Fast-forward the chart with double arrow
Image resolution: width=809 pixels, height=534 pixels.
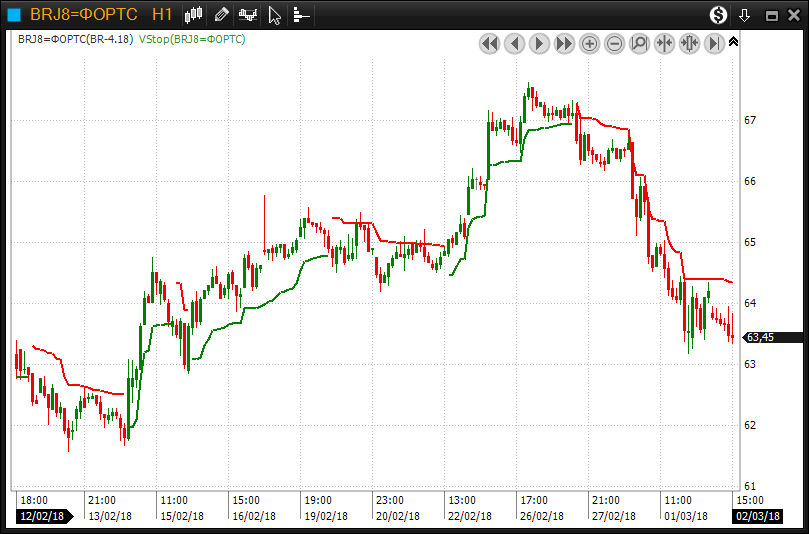pos(564,43)
